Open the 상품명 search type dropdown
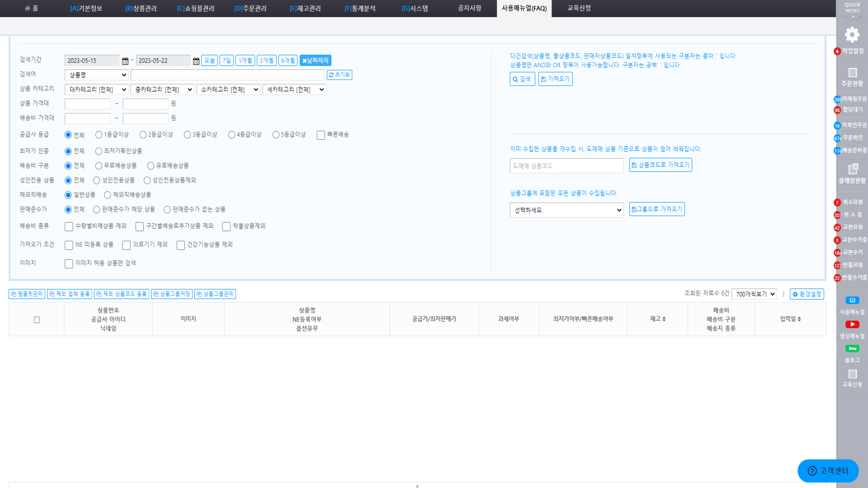Screen dimensions: 868x488 pyautogui.click(x=97, y=75)
